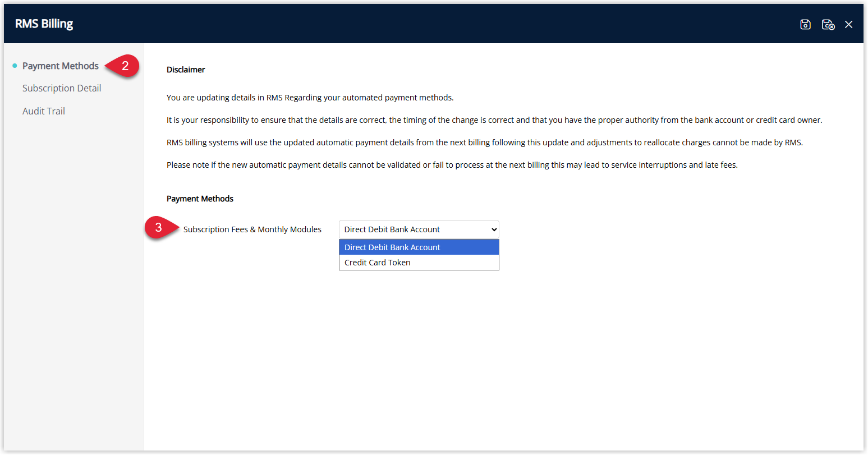Screen dimensions: 868x455
Task: Switch to Subscription Detail section
Action: click(x=62, y=88)
